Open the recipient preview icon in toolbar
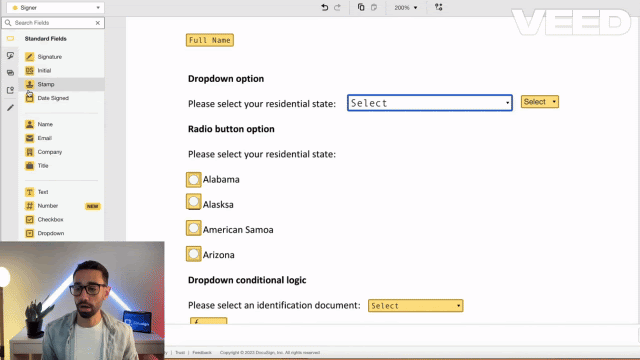The width and height of the screenshot is (640, 360). coord(438,7)
